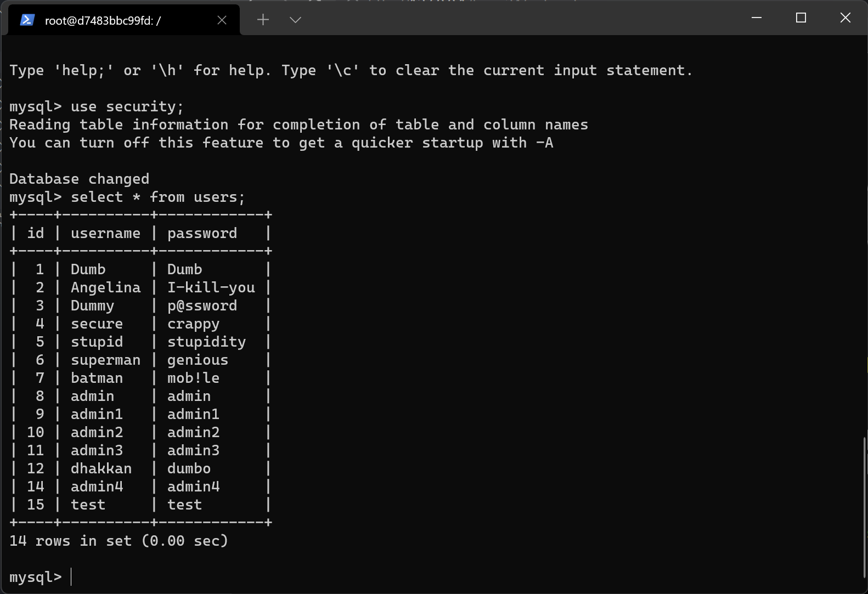Open a new terminal tab with plus
Screen dimensions: 868x594
[x=263, y=20]
